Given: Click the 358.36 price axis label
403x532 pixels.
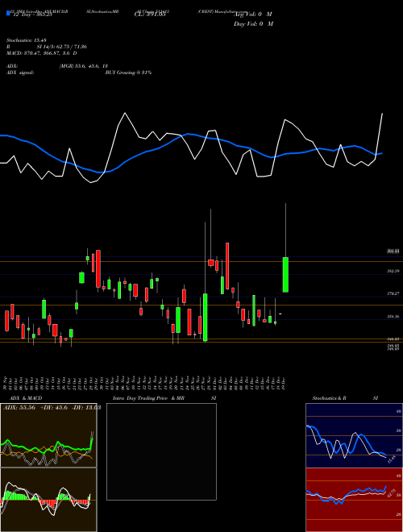Looking at the screenshot, I should (393, 316).
